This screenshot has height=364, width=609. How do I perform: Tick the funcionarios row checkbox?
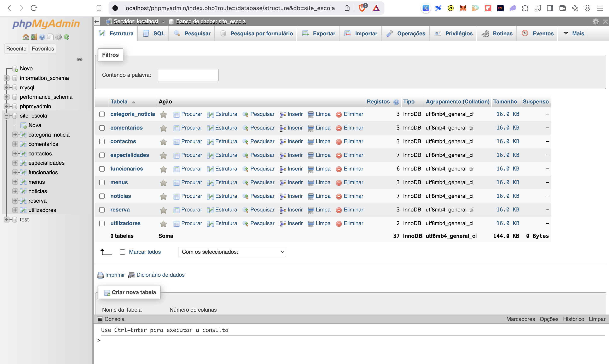coord(102,169)
